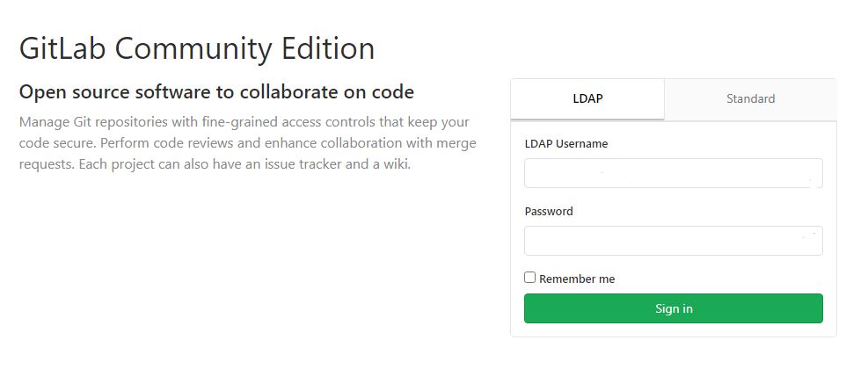868x391 pixels.
Task: Click the page title at top left
Action: pos(197,48)
